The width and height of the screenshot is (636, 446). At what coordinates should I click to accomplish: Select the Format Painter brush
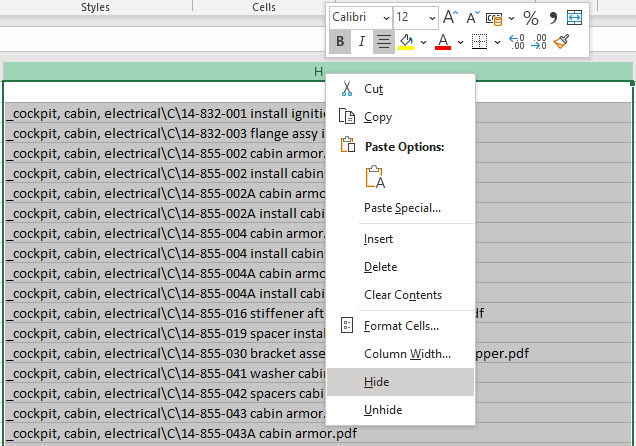click(561, 42)
